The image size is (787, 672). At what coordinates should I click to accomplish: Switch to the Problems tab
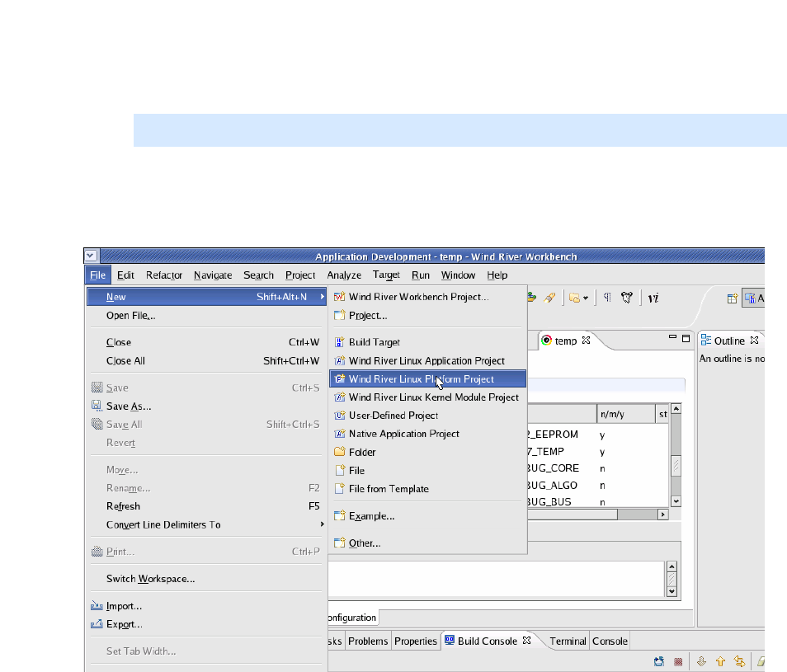pos(368,641)
